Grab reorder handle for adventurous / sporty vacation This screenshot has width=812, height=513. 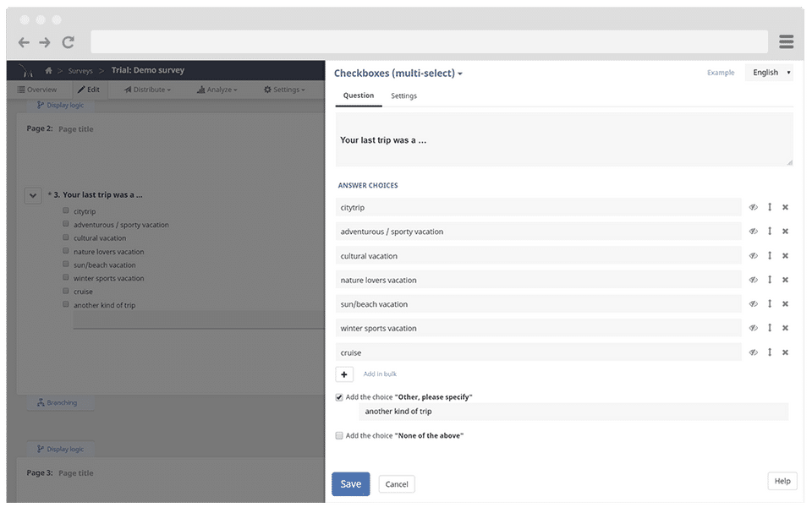click(x=770, y=232)
